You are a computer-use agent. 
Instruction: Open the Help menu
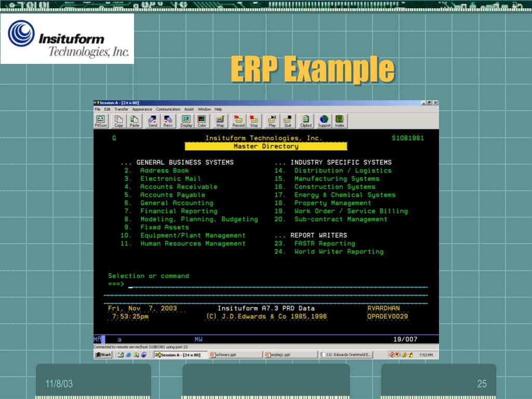pos(218,109)
